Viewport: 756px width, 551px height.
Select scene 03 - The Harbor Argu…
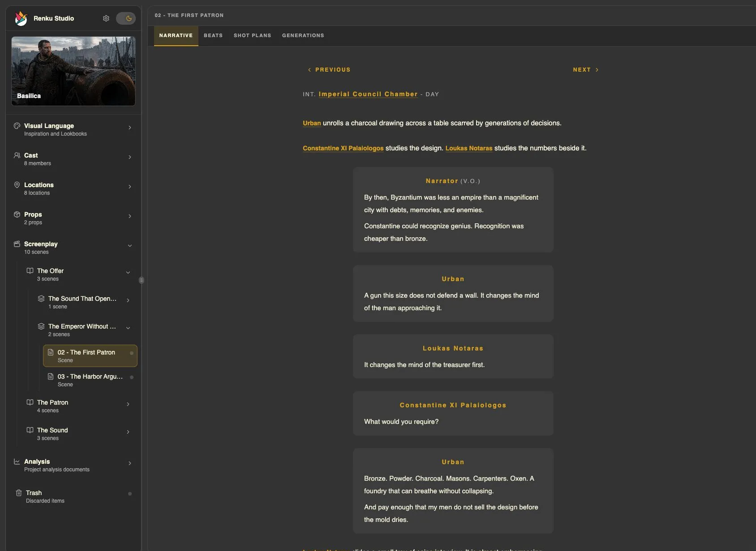pyautogui.click(x=90, y=380)
